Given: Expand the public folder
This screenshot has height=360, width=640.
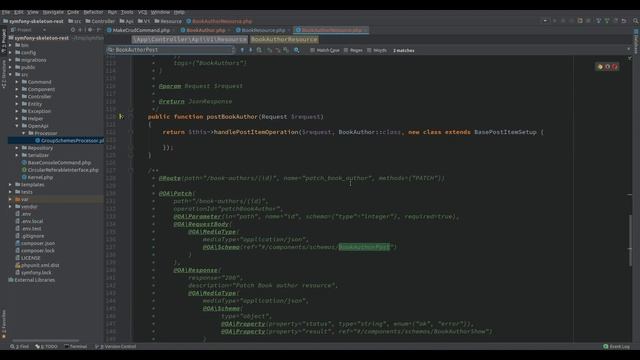Looking at the screenshot, I should point(10,67).
